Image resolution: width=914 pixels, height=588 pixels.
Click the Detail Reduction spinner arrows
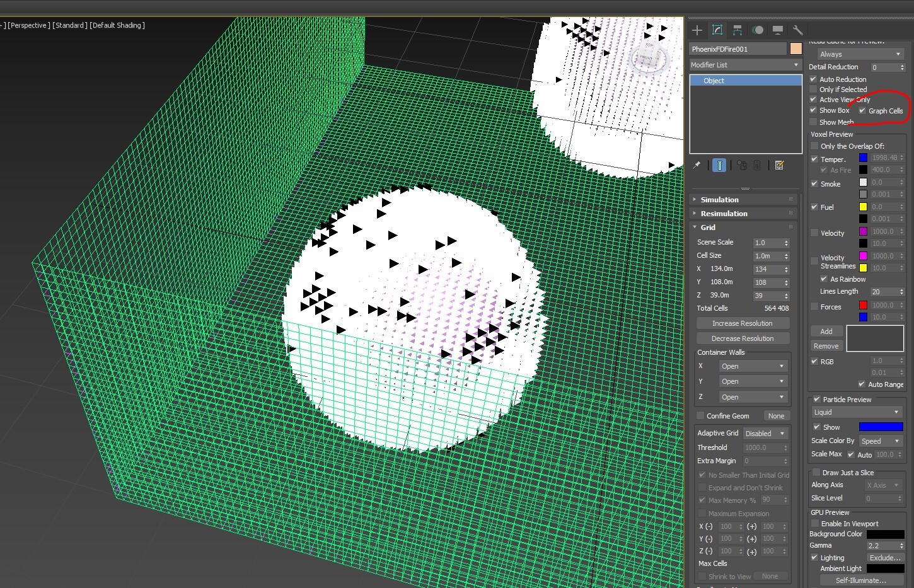tap(903, 67)
